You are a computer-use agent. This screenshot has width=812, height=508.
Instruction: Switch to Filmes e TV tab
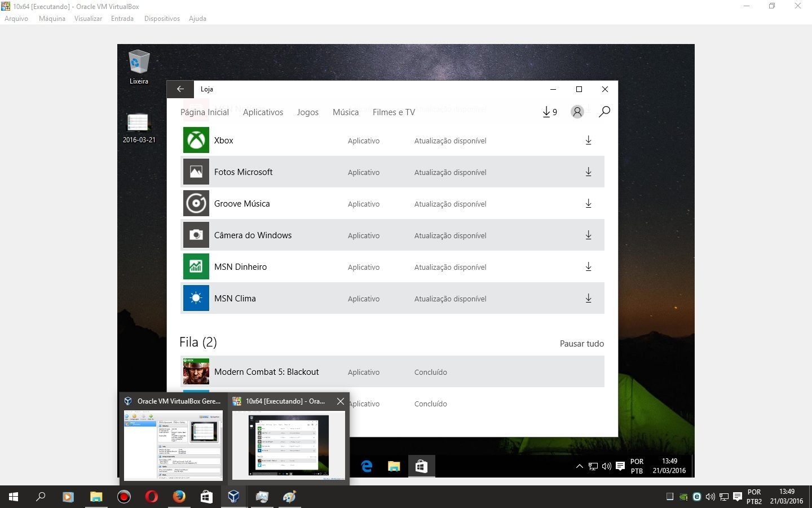pos(394,112)
